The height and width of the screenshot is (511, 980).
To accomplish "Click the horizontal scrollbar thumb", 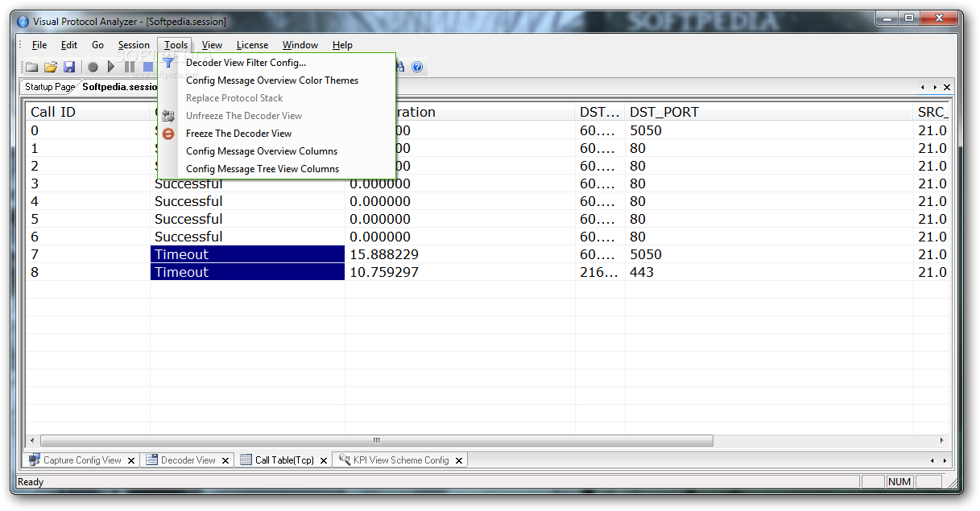I will [376, 441].
